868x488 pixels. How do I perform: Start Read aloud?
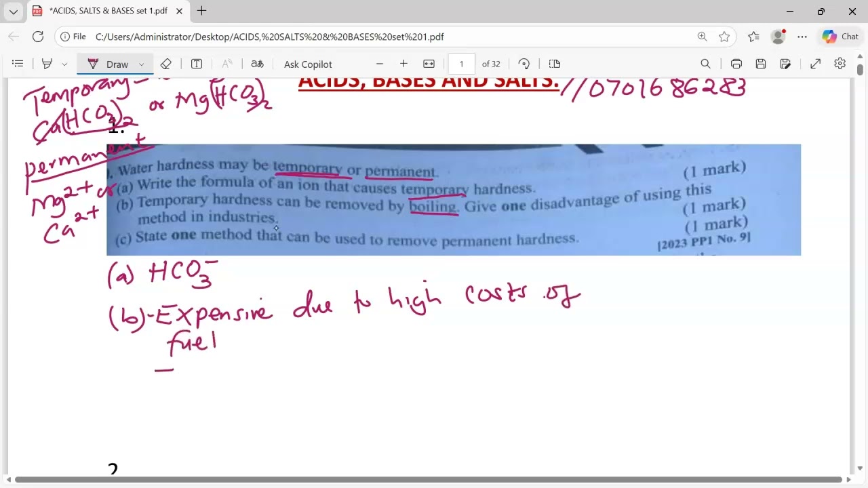227,64
